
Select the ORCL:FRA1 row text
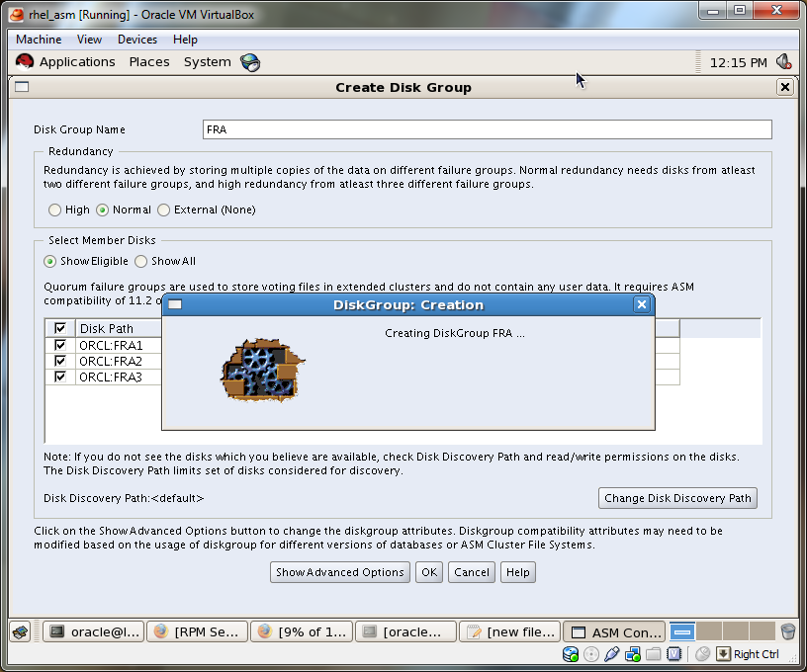click(x=111, y=345)
